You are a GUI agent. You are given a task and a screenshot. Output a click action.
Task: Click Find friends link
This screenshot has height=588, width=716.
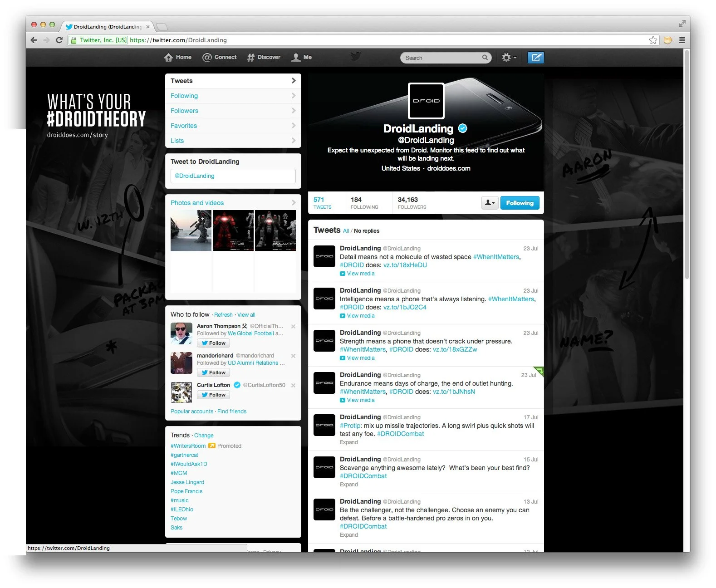pos(232,412)
